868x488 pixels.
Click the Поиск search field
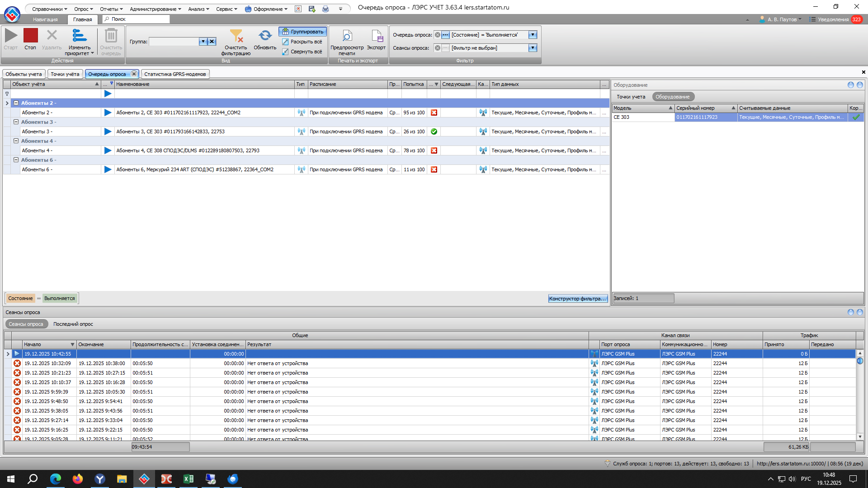point(136,19)
